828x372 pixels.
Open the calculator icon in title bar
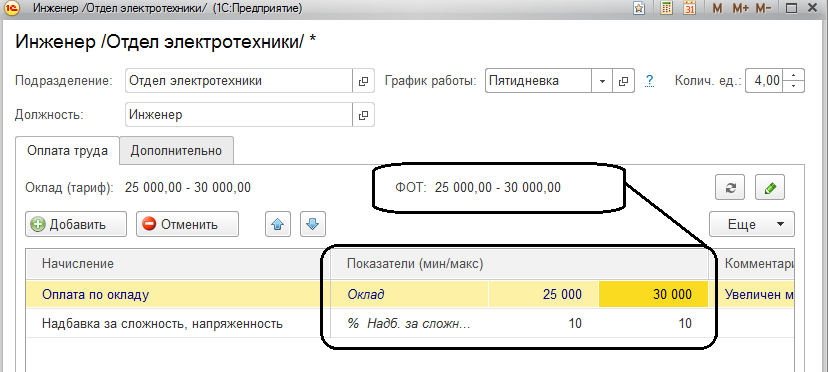666,8
